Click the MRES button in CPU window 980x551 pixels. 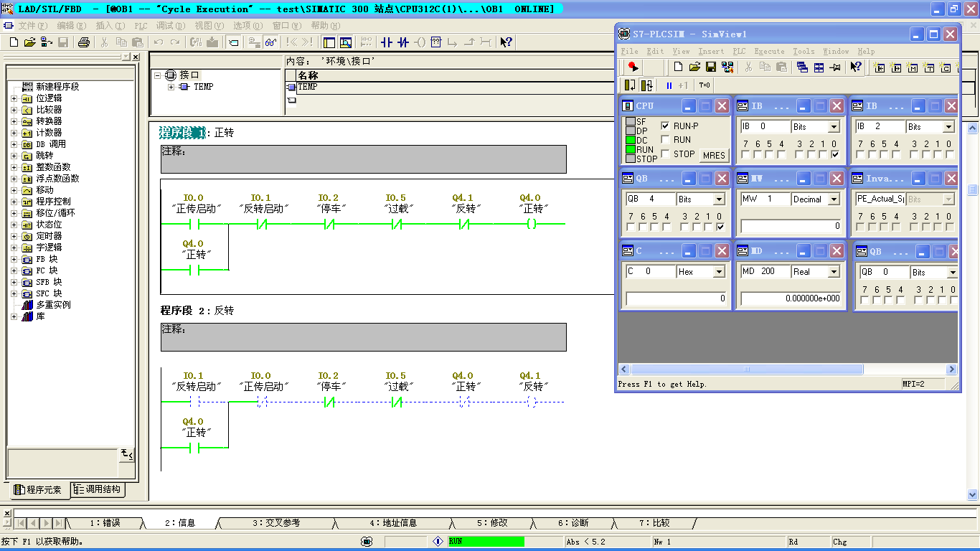click(x=714, y=155)
